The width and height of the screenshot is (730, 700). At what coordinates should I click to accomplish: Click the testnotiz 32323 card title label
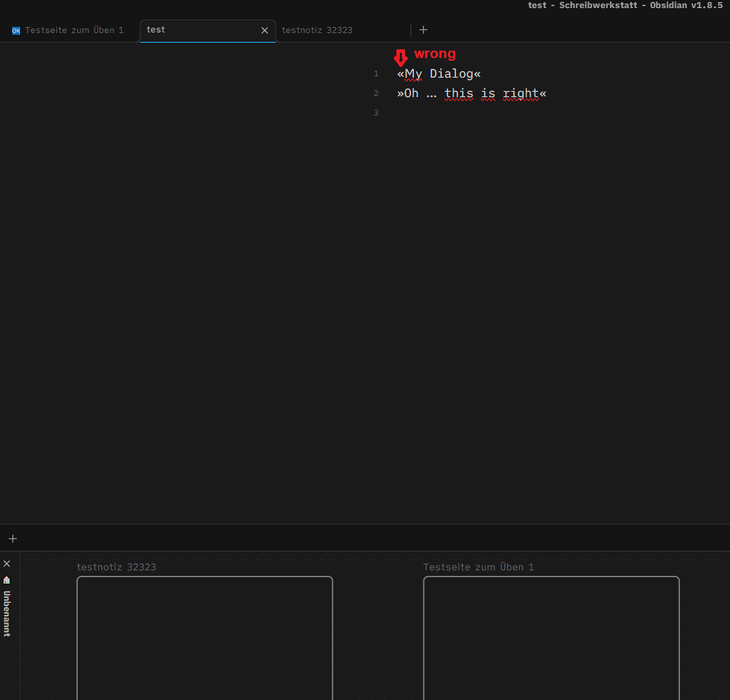(x=116, y=567)
